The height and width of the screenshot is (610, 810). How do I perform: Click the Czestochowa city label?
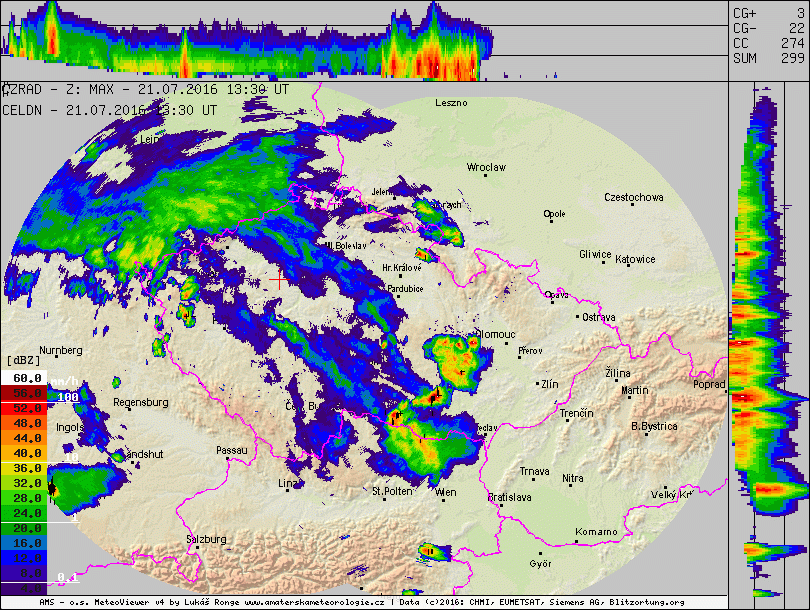click(634, 198)
